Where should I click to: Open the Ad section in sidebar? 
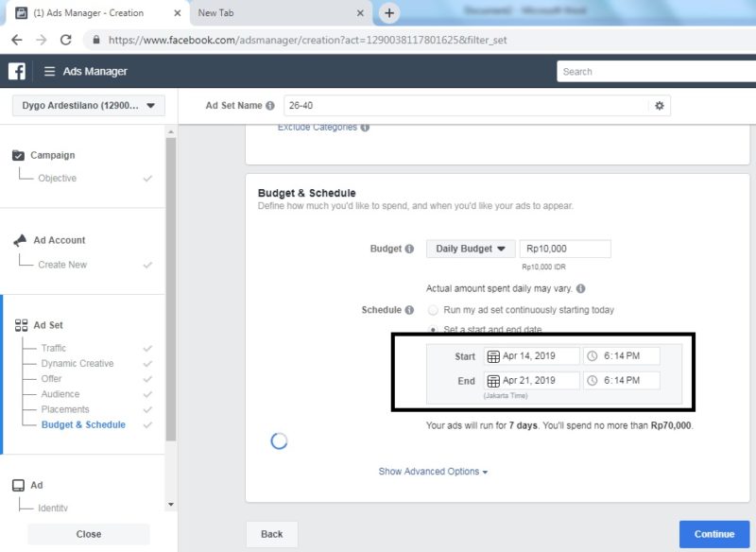[37, 485]
